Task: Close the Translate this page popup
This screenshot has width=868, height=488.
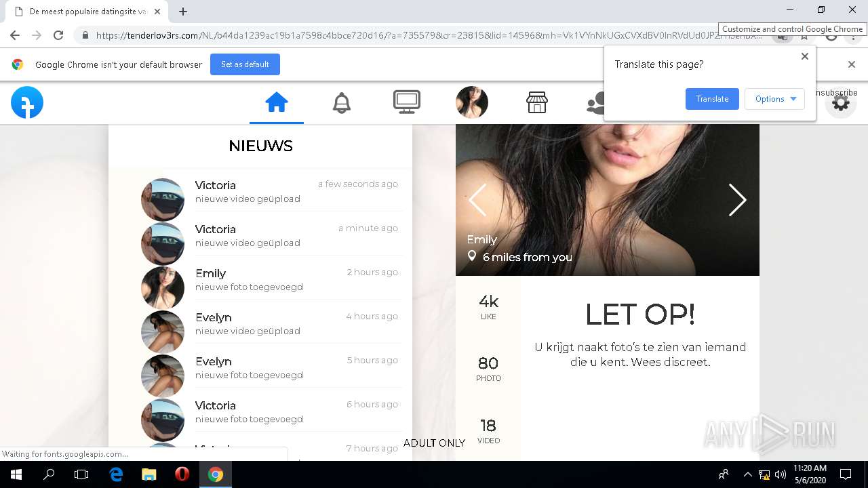Action: [805, 56]
